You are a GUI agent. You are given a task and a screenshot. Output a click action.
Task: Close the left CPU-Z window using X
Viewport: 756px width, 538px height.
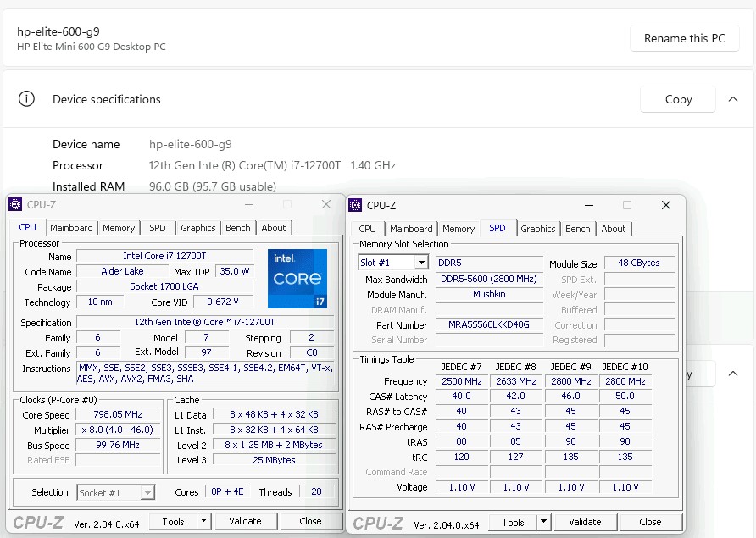326,204
